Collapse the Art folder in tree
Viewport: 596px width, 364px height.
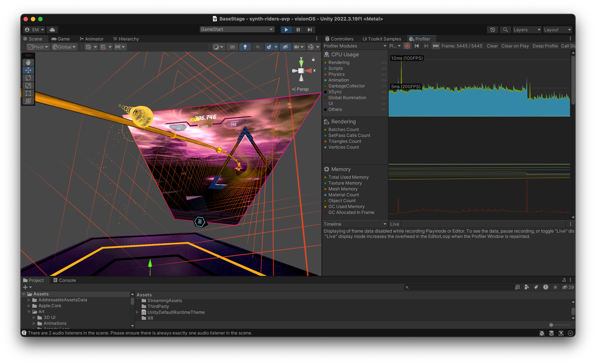tap(29, 312)
